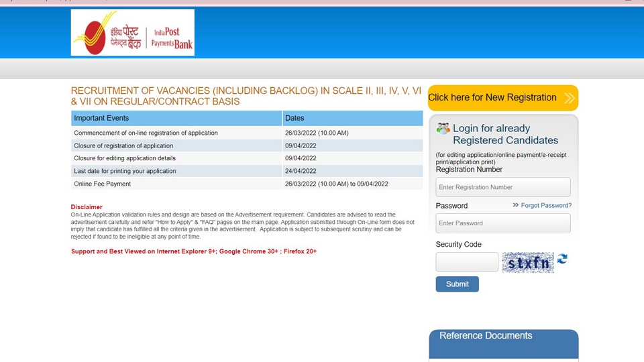Image resolution: width=644 pixels, height=362 pixels.
Task: Click the captcha refresh arrows icon
Action: point(562,259)
